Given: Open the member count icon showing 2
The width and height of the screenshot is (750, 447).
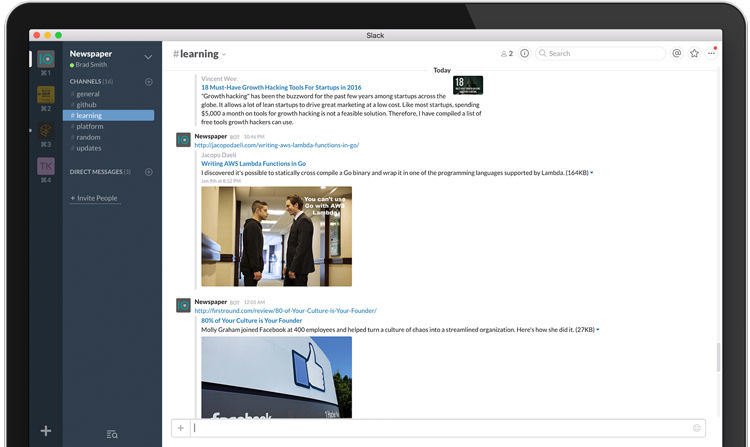Looking at the screenshot, I should pyautogui.click(x=507, y=54).
